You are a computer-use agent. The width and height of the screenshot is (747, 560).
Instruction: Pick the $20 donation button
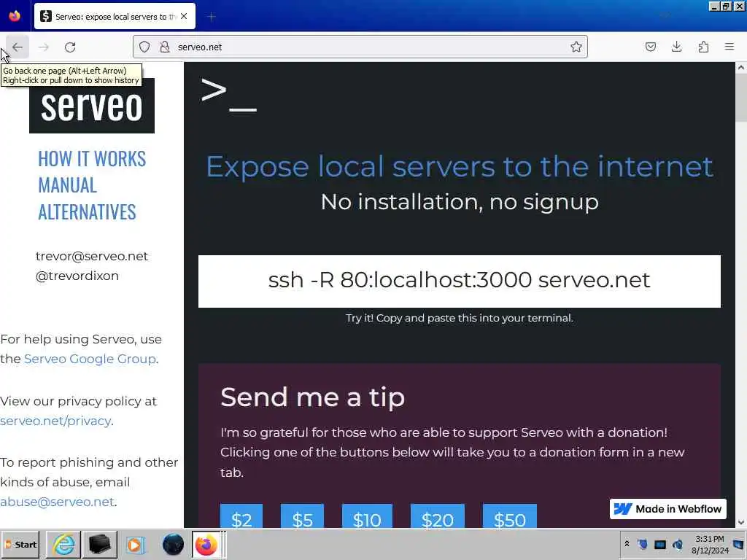click(x=438, y=517)
